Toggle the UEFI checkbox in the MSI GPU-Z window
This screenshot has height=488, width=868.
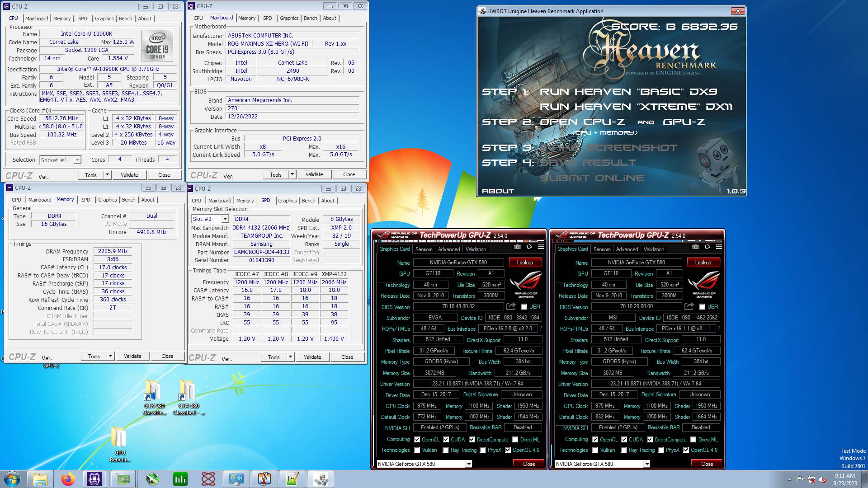[703, 307]
